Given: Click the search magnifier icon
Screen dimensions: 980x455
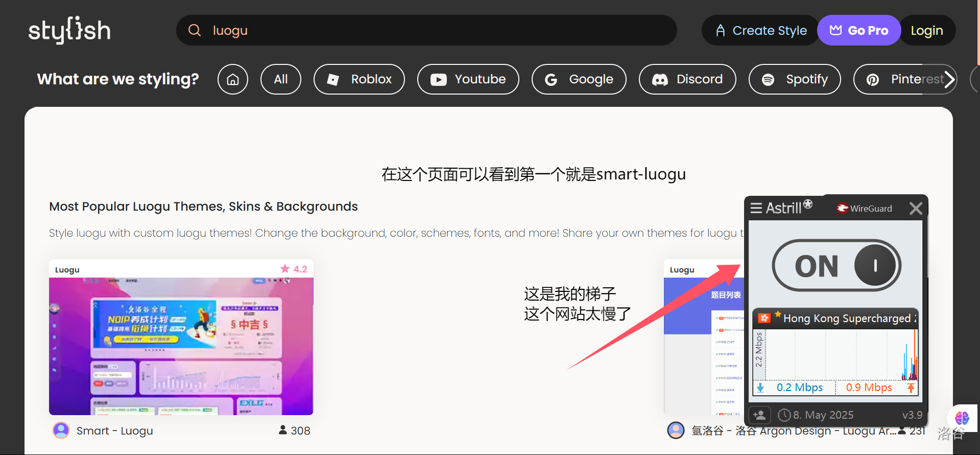Looking at the screenshot, I should point(195,30).
